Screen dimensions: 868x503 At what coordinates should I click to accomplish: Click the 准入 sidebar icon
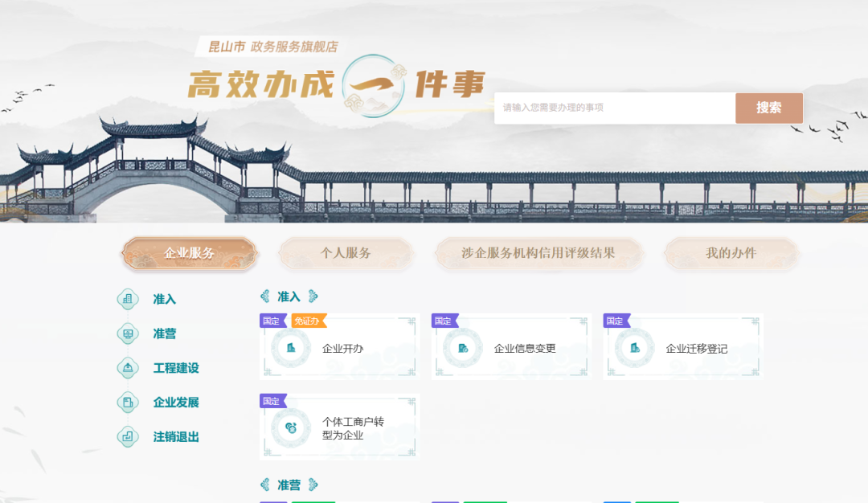point(128,299)
